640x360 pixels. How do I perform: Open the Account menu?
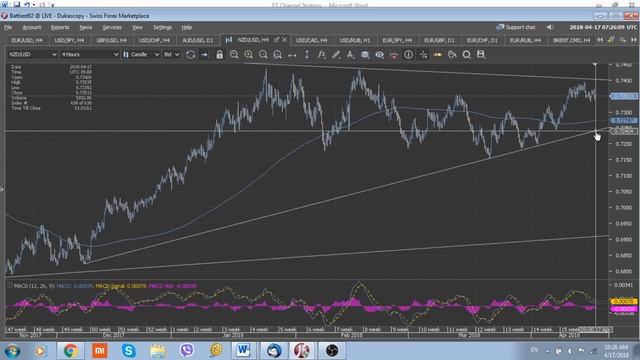(x=32, y=27)
